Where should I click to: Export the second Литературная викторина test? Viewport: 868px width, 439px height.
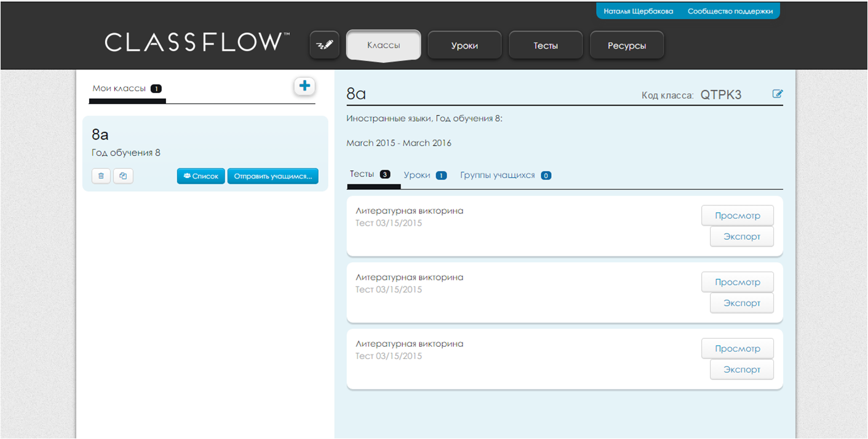(x=741, y=303)
